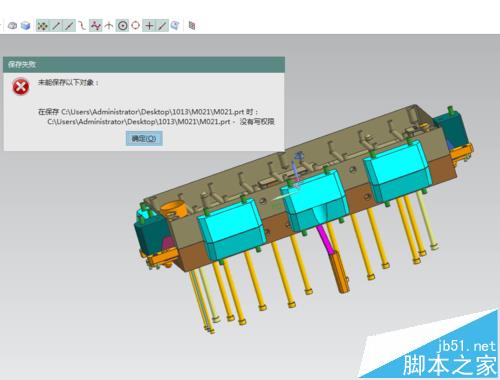The height and width of the screenshot is (380, 500).
Task: Select the middle cyan slider block on the model
Action: tap(315, 200)
